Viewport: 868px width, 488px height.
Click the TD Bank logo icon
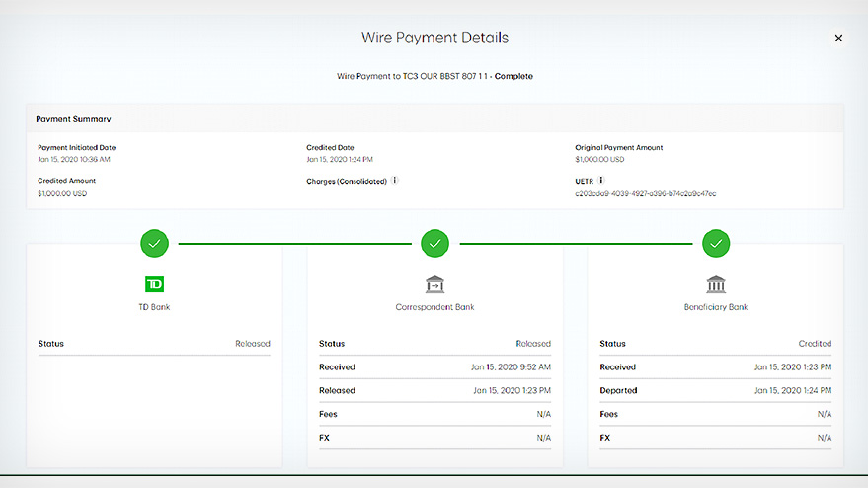click(x=154, y=285)
